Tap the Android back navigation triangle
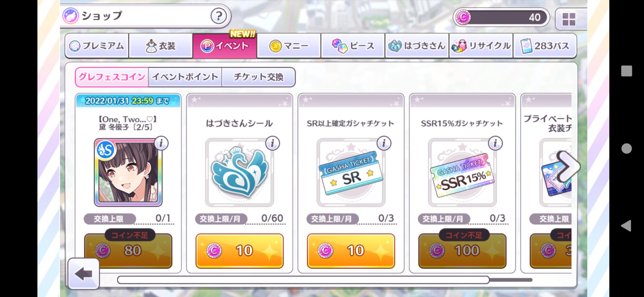Screen dimensions: 644x297 626,226
